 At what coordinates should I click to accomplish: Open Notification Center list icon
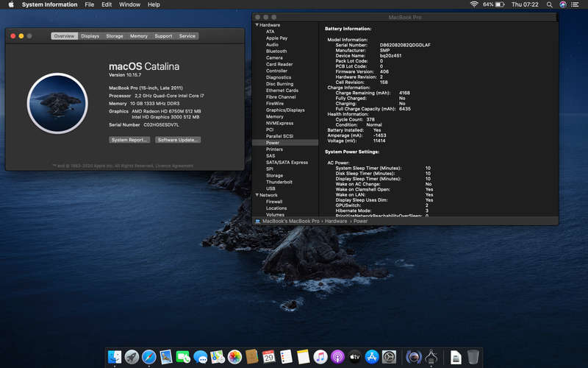[576, 4]
